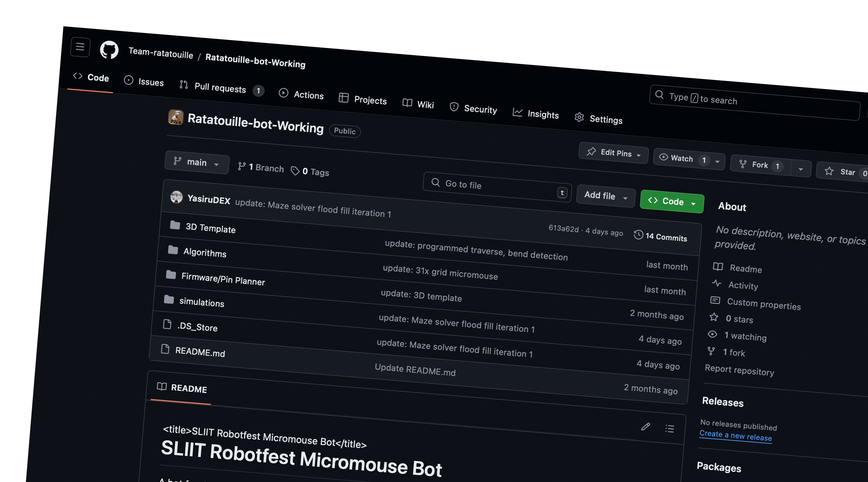Open the README outline list icon

[x=669, y=428]
